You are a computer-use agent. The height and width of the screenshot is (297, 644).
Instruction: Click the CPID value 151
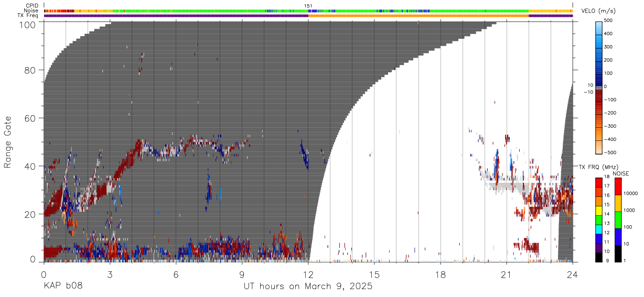pyautogui.click(x=308, y=6)
